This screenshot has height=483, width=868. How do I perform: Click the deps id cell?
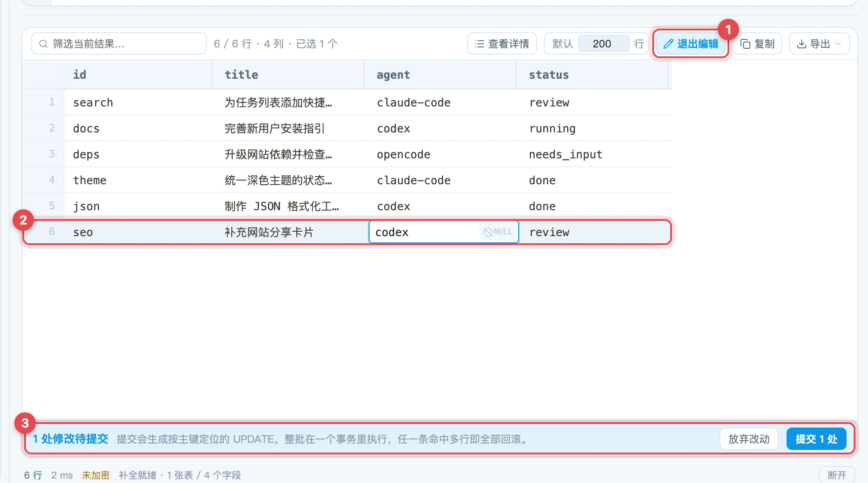coord(138,154)
